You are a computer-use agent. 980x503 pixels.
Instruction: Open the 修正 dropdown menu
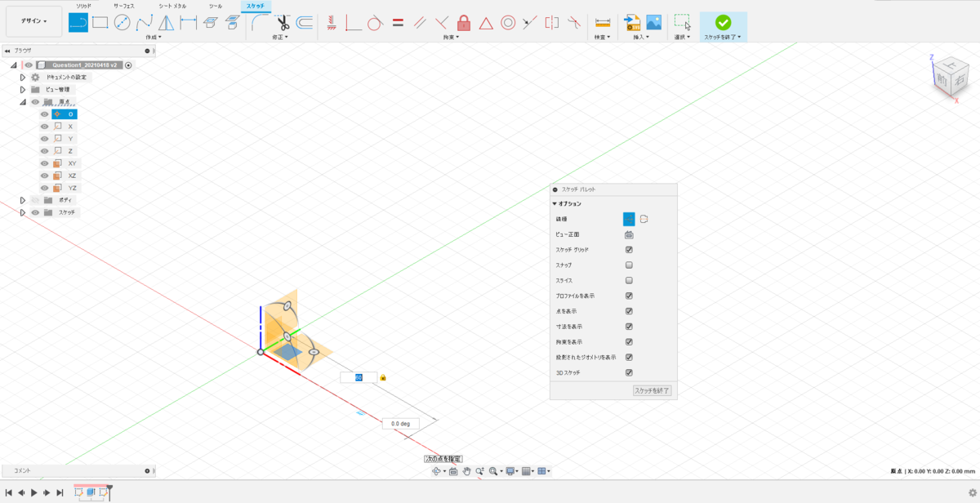(x=282, y=37)
